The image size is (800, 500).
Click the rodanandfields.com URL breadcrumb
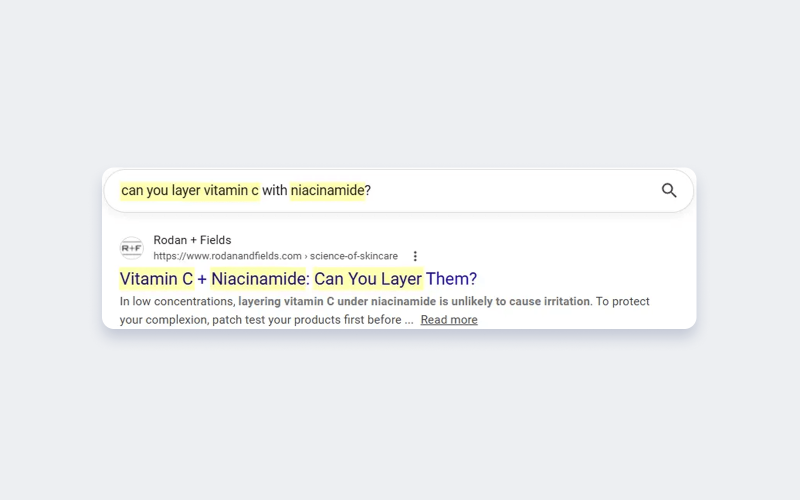[276, 256]
